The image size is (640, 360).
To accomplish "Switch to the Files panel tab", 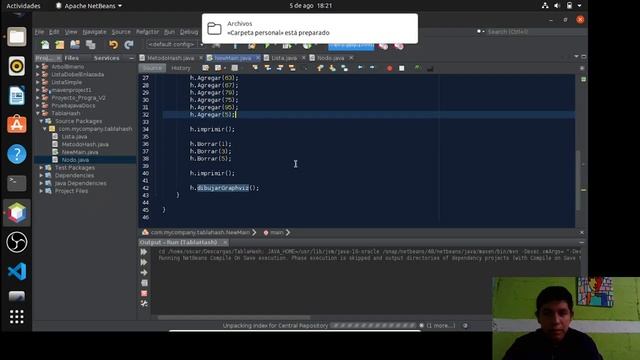I will pos(71,58).
